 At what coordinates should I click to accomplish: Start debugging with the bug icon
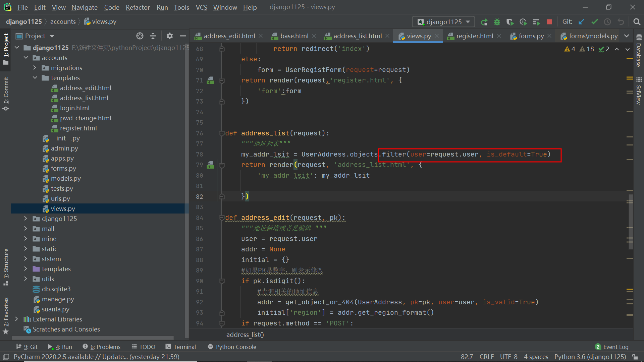coord(497,22)
